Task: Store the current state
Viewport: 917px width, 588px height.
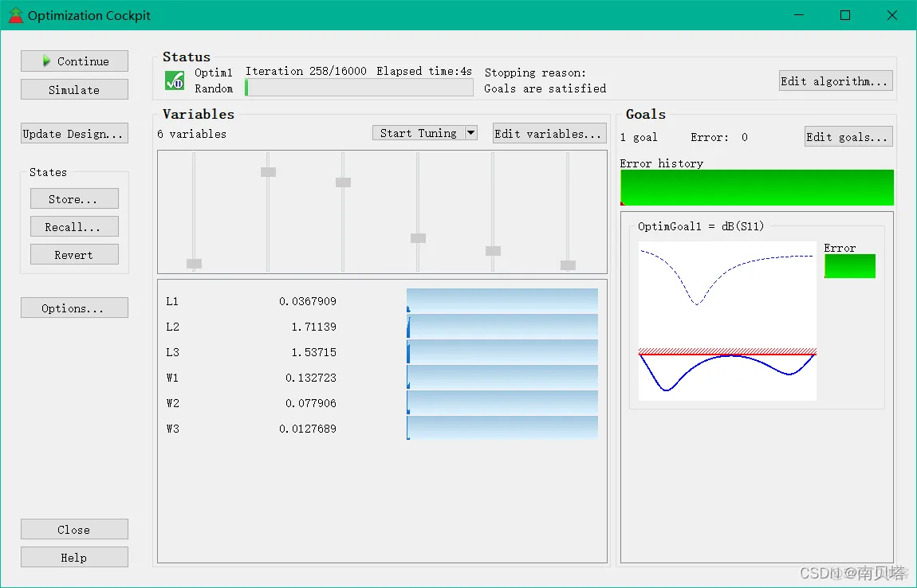Action: (x=74, y=198)
